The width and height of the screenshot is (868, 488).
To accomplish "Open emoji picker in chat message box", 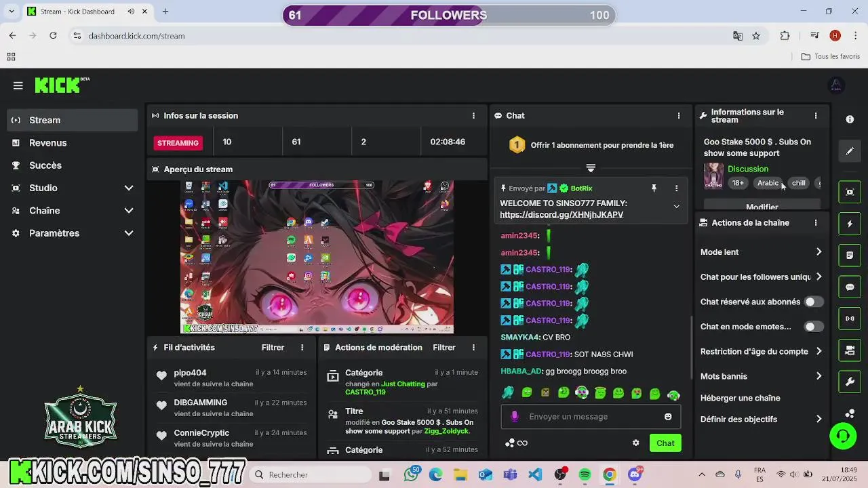I will click(x=668, y=417).
